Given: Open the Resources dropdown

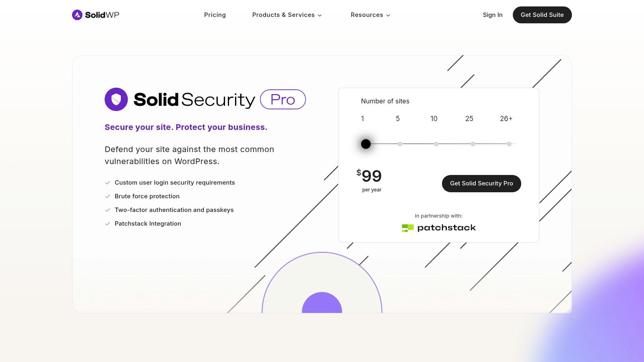Looking at the screenshot, I should [367, 15].
